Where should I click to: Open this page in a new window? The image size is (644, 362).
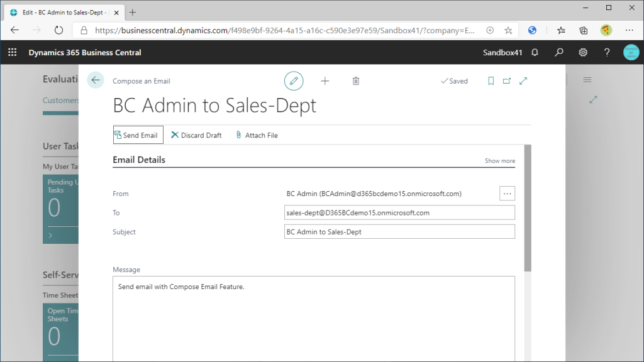[507, 81]
